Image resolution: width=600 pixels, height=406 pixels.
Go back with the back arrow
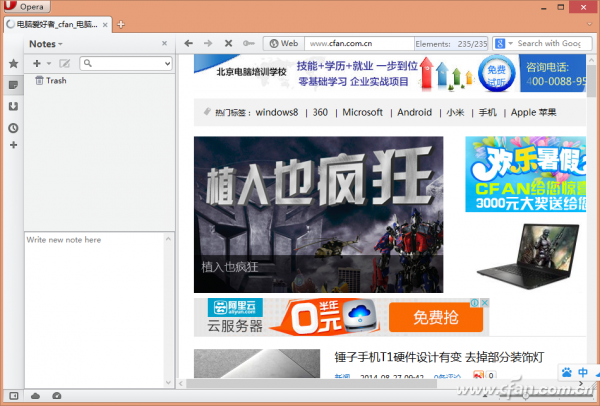coord(188,43)
